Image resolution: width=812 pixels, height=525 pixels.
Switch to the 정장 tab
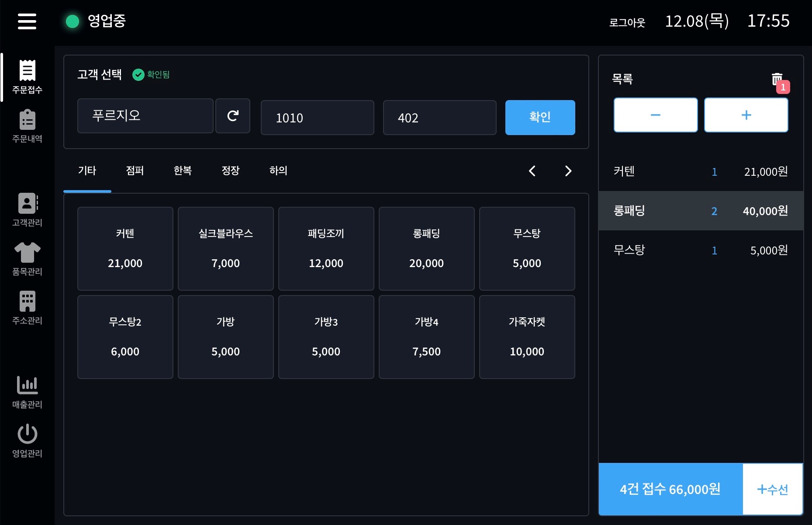pos(231,171)
